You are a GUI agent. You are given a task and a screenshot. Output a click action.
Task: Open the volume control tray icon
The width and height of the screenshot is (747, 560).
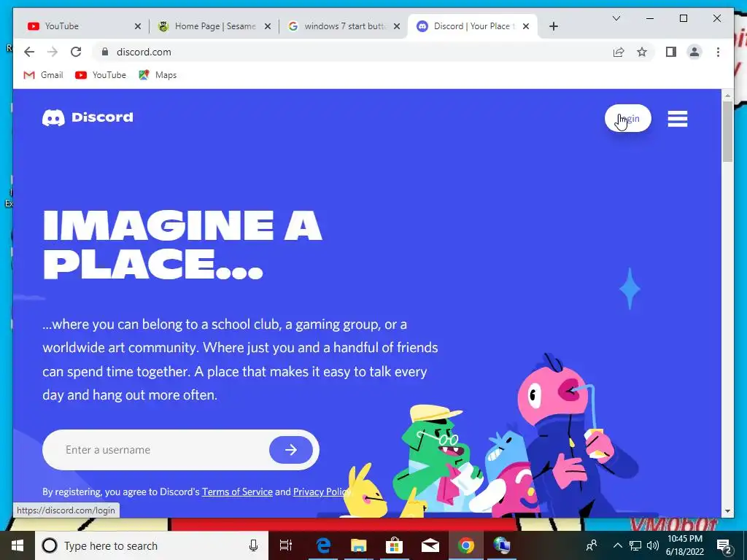pyautogui.click(x=653, y=545)
